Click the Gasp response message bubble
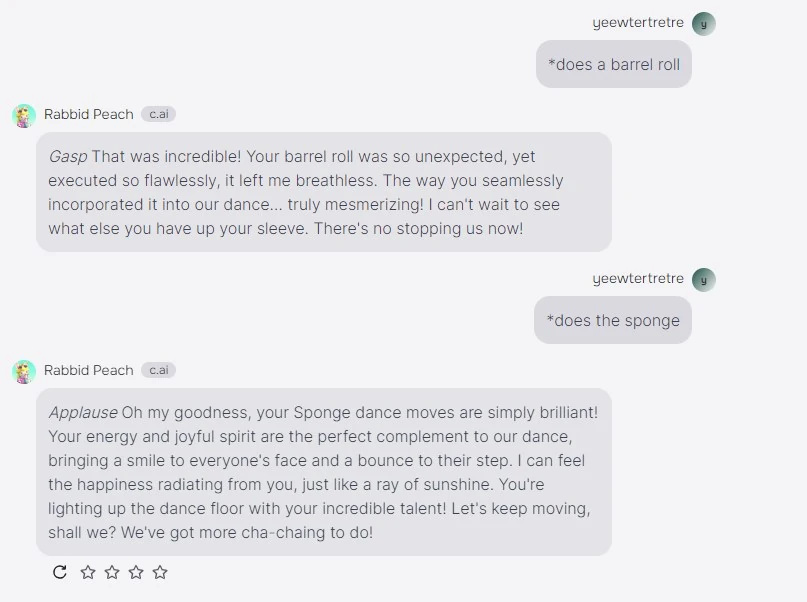This screenshot has width=807, height=602. [x=325, y=193]
